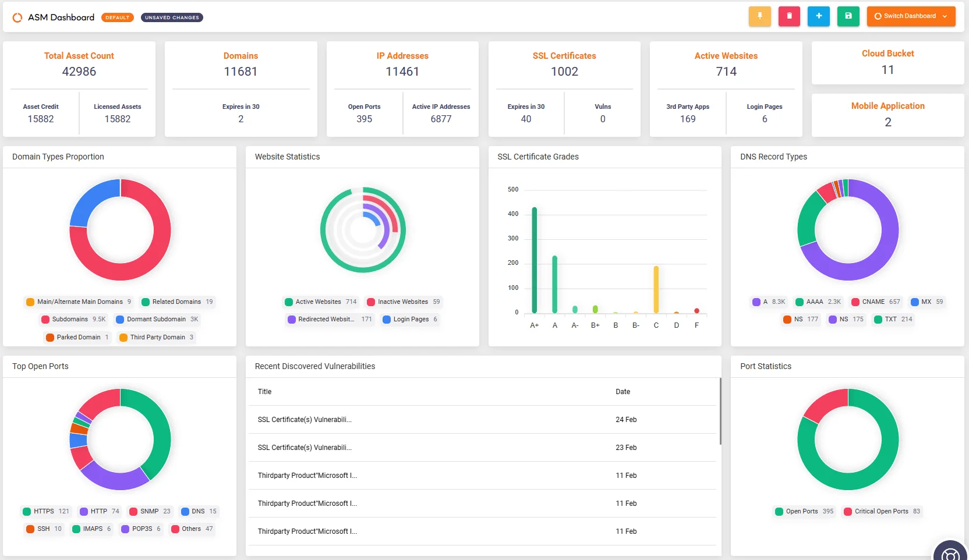Image resolution: width=969 pixels, height=560 pixels.
Task: Open the SSL Certificates card title
Action: coord(564,56)
